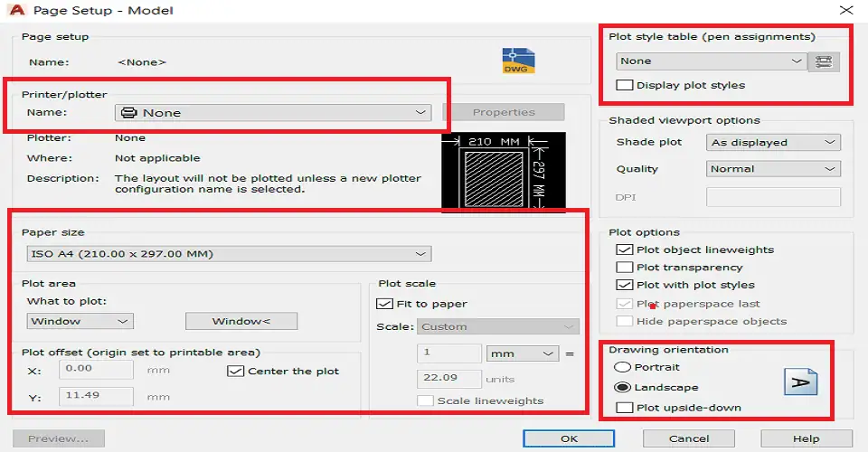Select Landscape orientation
The width and height of the screenshot is (868, 452).
623,387
